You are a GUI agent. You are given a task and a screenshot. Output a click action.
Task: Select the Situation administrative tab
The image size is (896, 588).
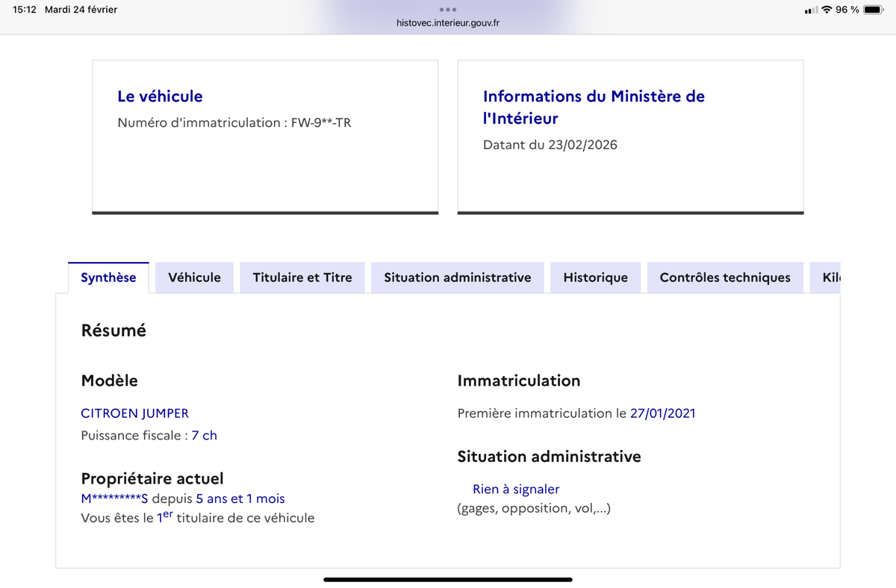457,277
